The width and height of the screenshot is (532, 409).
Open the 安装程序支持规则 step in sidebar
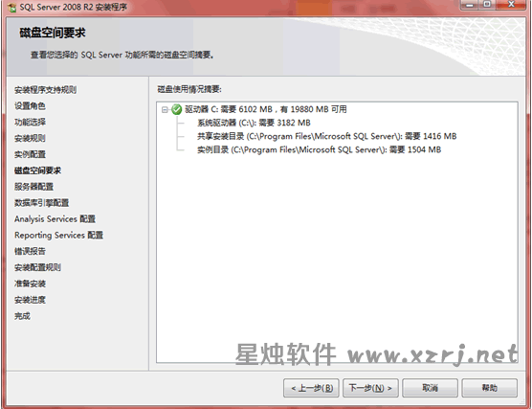[x=46, y=90]
